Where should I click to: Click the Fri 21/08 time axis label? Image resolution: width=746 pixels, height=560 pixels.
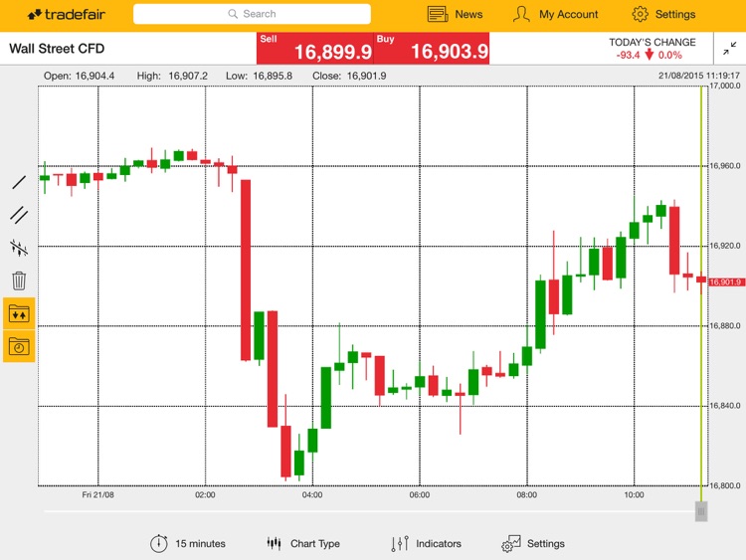[x=98, y=494]
